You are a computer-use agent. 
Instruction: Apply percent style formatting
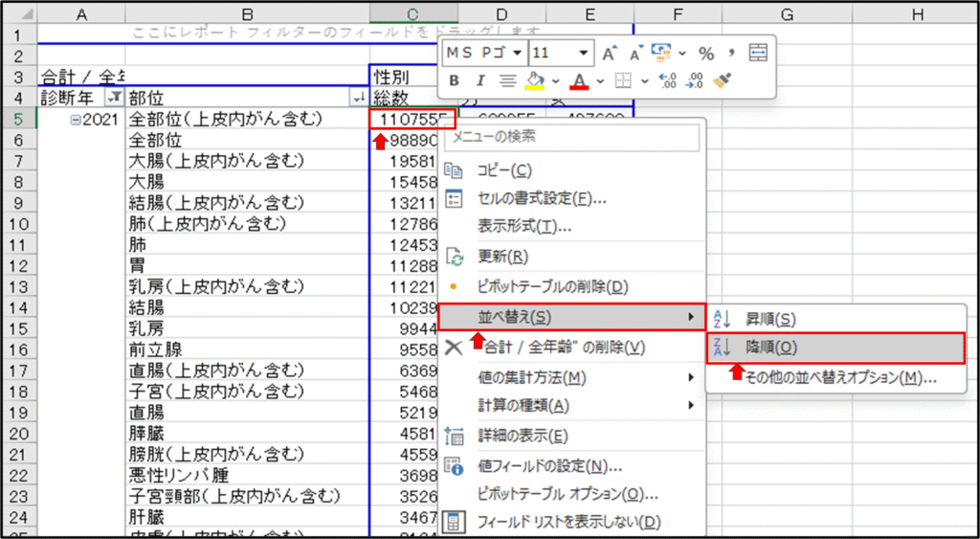(x=706, y=54)
